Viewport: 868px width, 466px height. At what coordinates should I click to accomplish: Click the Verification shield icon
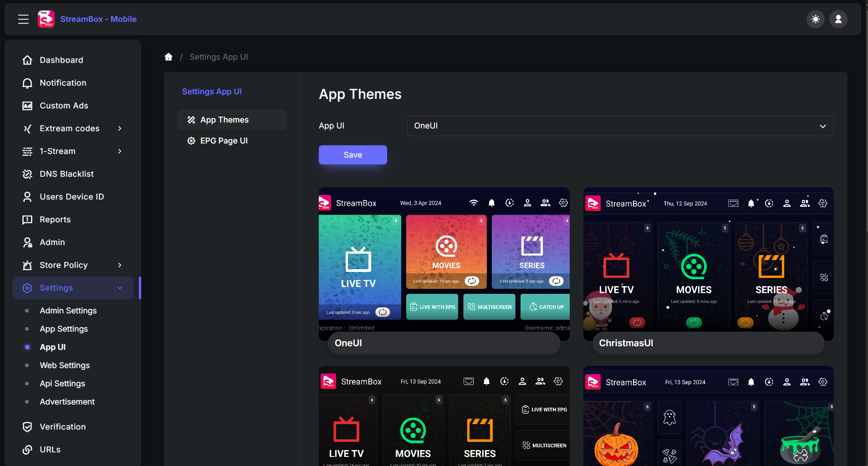click(x=27, y=427)
